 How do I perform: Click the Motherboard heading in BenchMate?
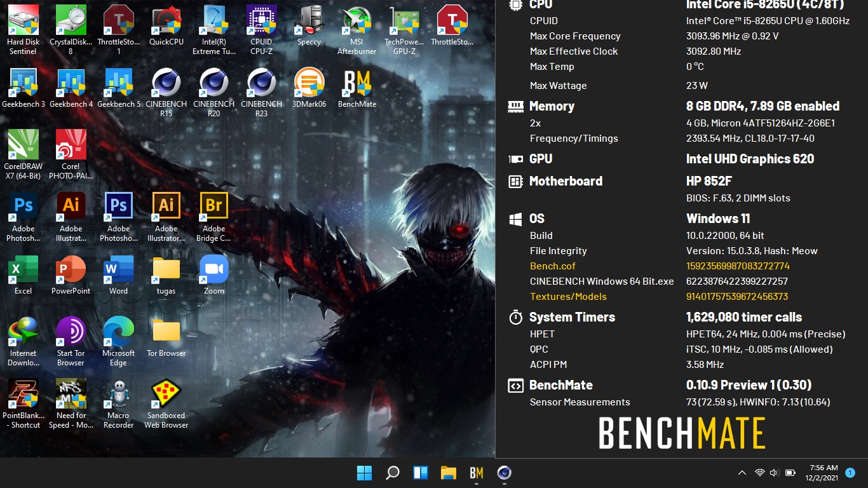point(566,181)
